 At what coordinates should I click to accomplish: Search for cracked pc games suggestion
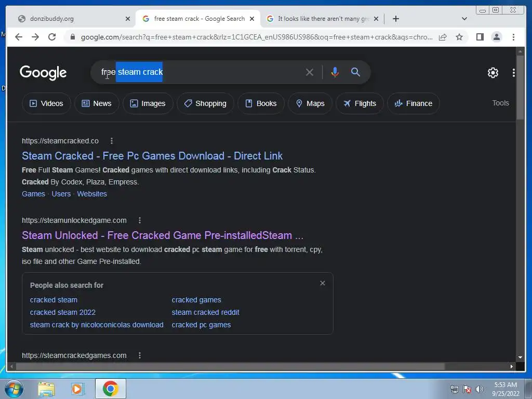point(201,325)
